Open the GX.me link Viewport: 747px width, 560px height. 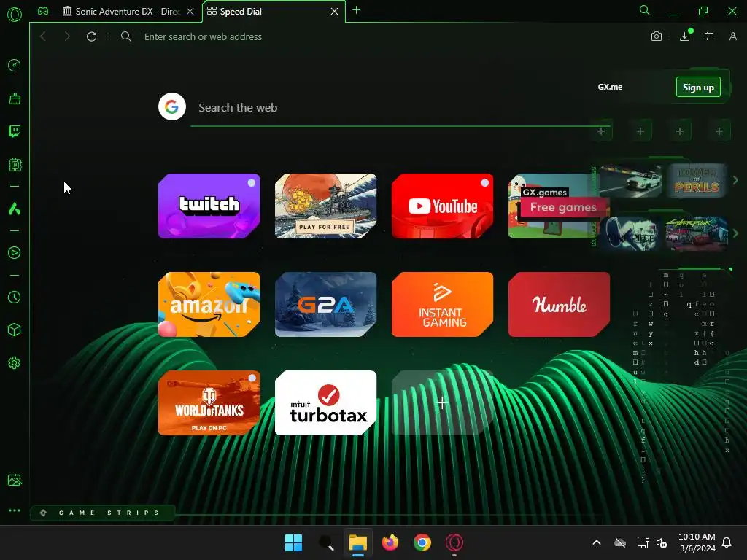[610, 87]
